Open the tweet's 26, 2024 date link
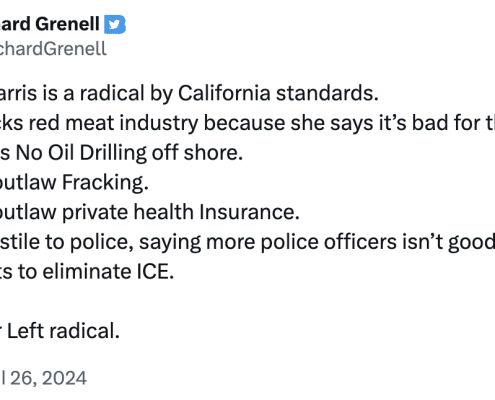 pos(43,378)
